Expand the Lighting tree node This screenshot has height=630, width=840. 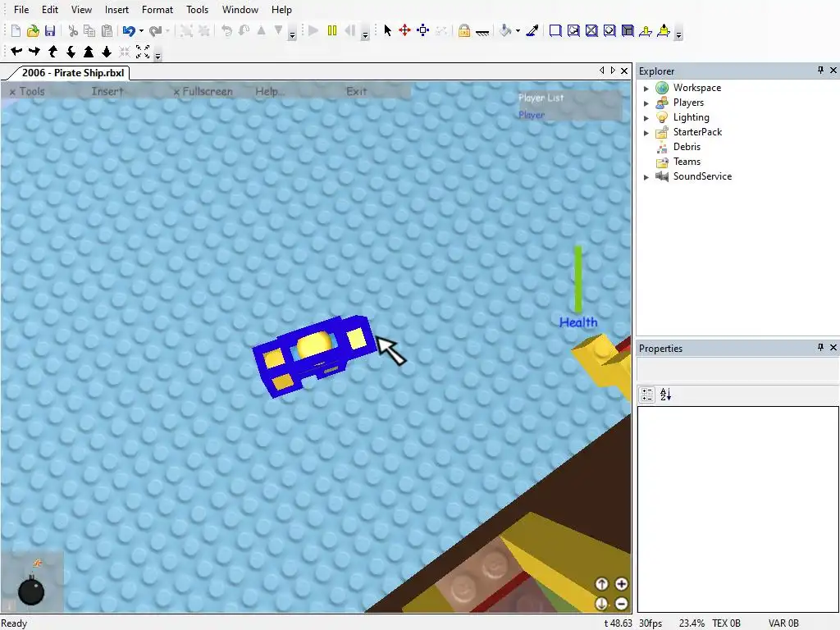pyautogui.click(x=646, y=118)
